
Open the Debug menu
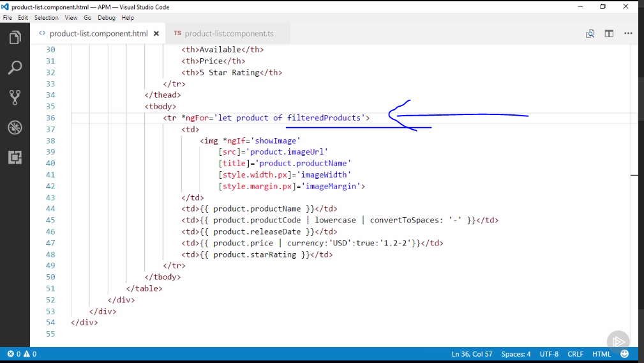pos(107,18)
